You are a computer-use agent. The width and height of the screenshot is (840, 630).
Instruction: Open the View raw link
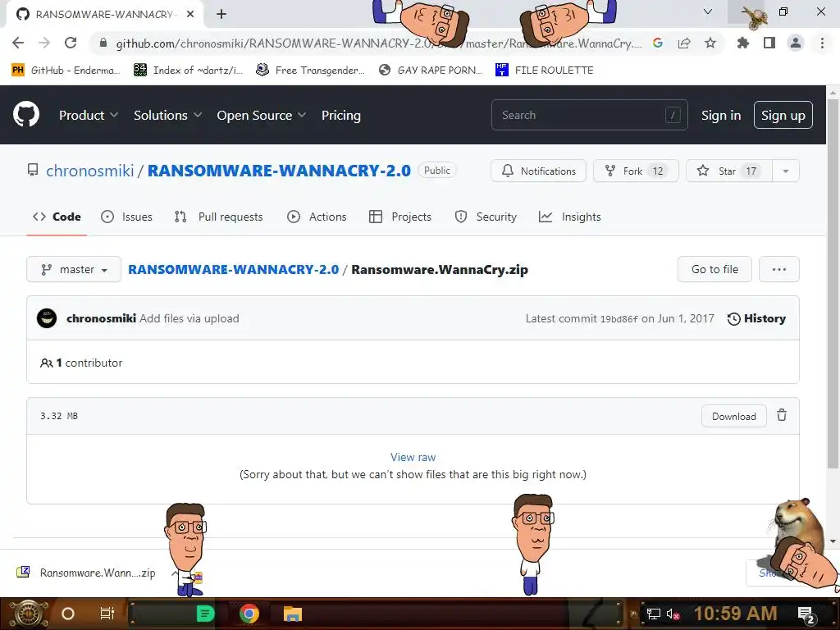(x=413, y=457)
